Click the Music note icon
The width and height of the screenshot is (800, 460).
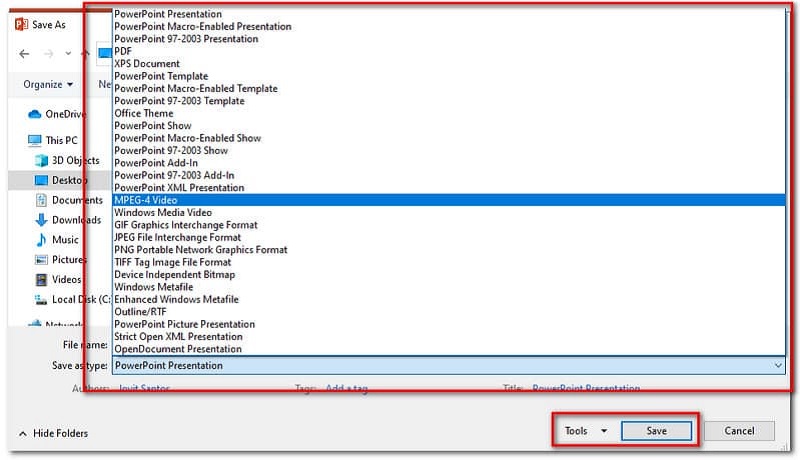41,240
